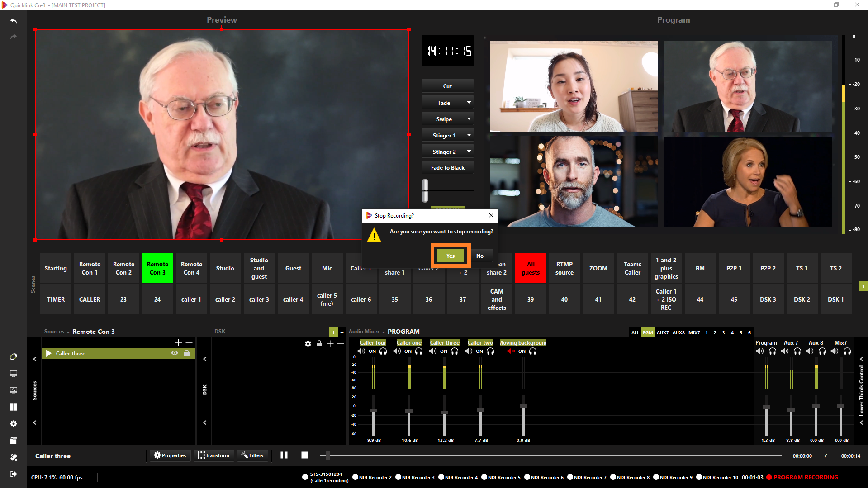This screenshot has width=868, height=488.
Task: Mute the Caller four speaker icon
Action: tap(361, 351)
